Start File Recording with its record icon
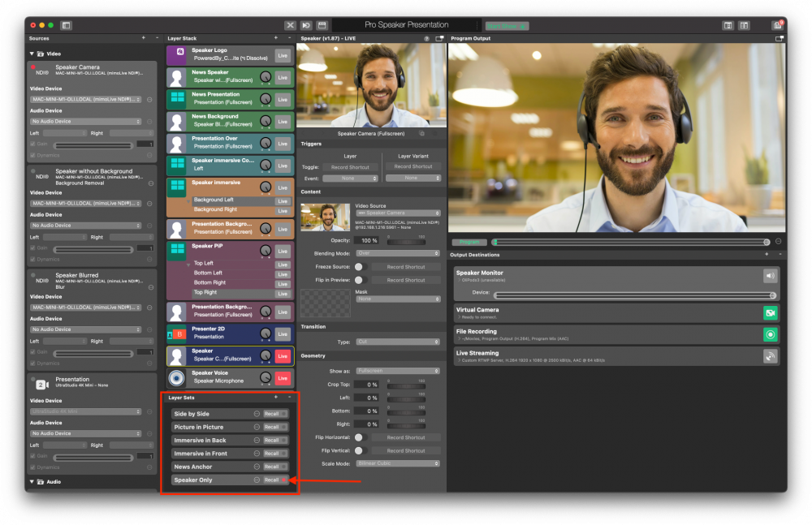This screenshot has height=525, width=812. coord(770,334)
